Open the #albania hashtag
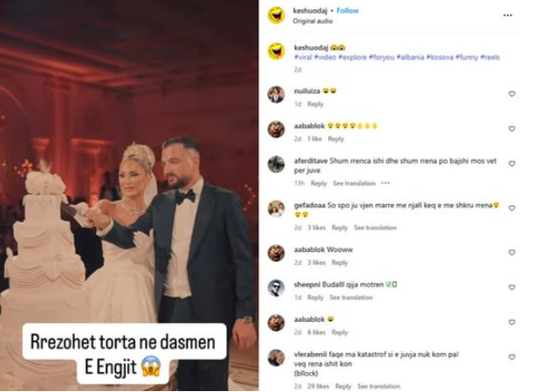This screenshot has height=392, width=535. coord(410,57)
